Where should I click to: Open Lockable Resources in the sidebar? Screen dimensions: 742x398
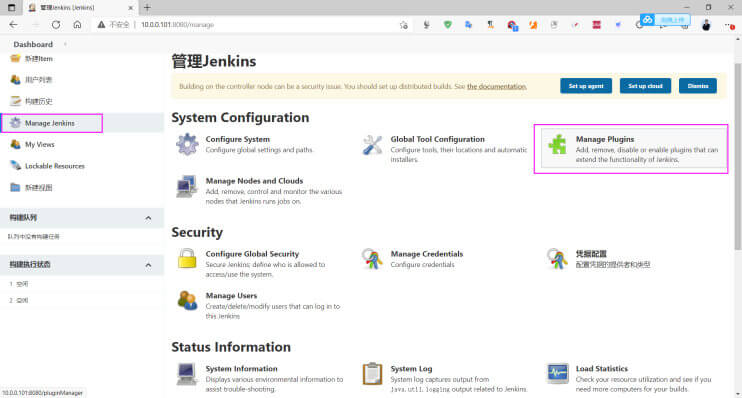tap(55, 166)
